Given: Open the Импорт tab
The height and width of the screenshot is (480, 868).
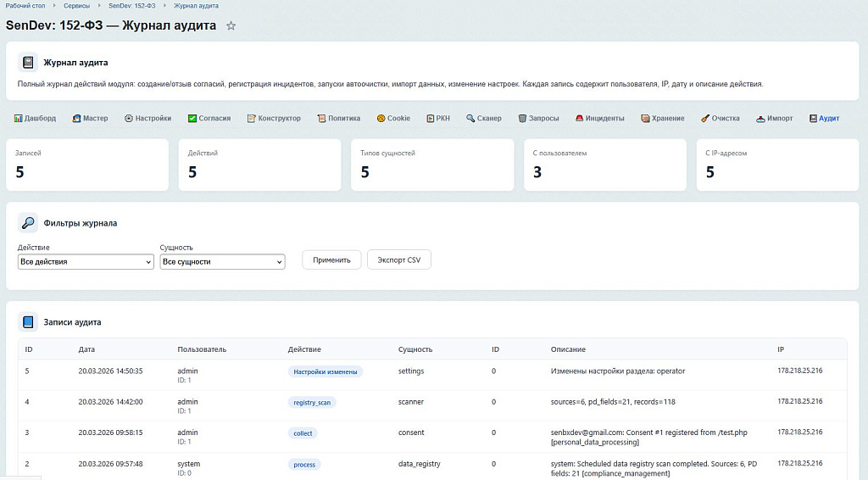Looking at the screenshot, I should pos(775,119).
